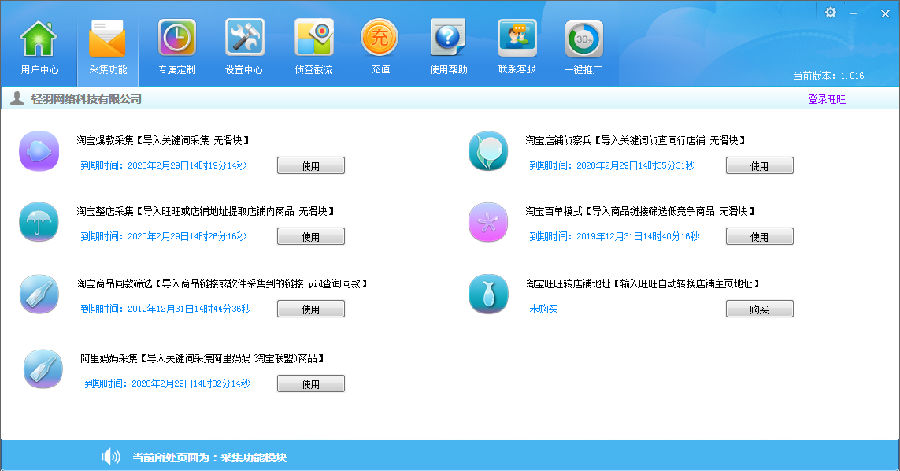900x471 pixels.
Task: Open 使用帮助 question mark icon
Action: [x=448, y=38]
